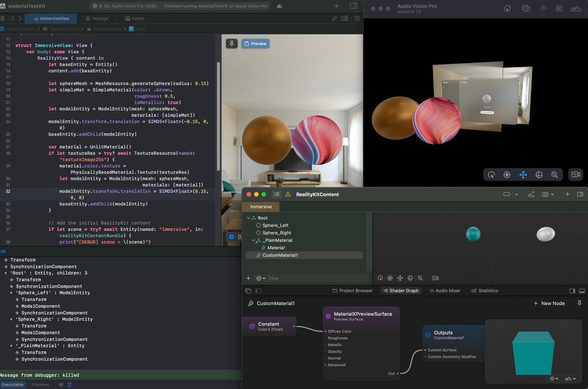The image size is (588, 389).
Task: Toggle the Xcode inspector sidebar panel
Action: pos(354,6)
